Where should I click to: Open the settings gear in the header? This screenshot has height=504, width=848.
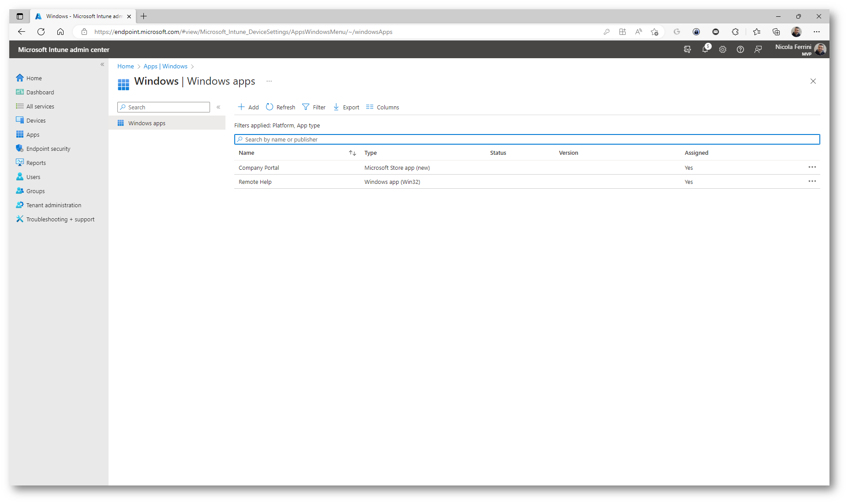[x=722, y=49]
